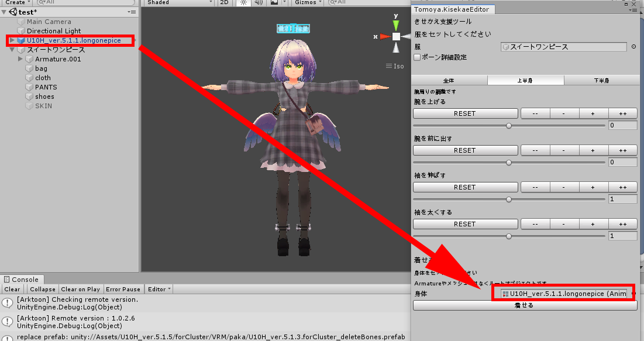Reset 袖を太くする value
644x341 pixels.
click(466, 224)
